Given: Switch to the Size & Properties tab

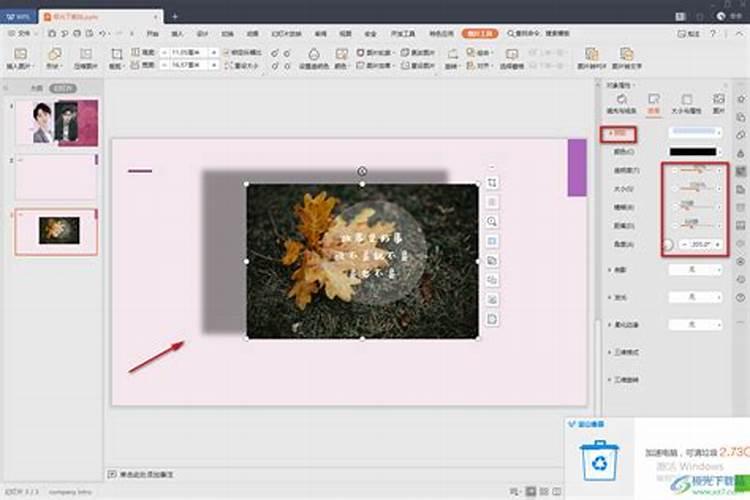Looking at the screenshot, I should coord(686,105).
